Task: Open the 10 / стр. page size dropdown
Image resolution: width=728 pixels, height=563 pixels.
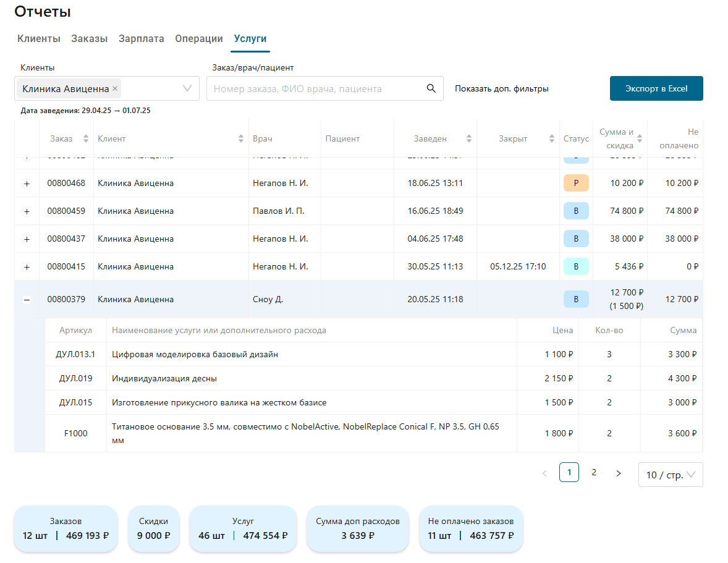Action: pyautogui.click(x=671, y=475)
